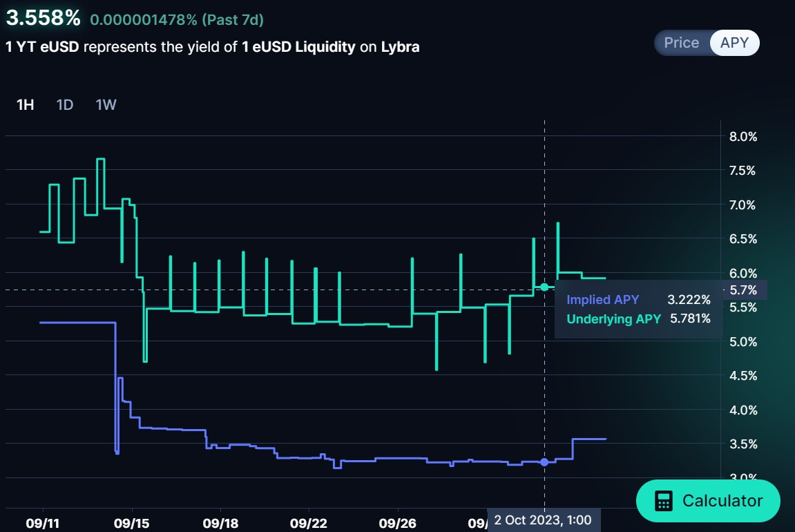Click the blue Implied APY data point
795x532 pixels.
click(544, 462)
